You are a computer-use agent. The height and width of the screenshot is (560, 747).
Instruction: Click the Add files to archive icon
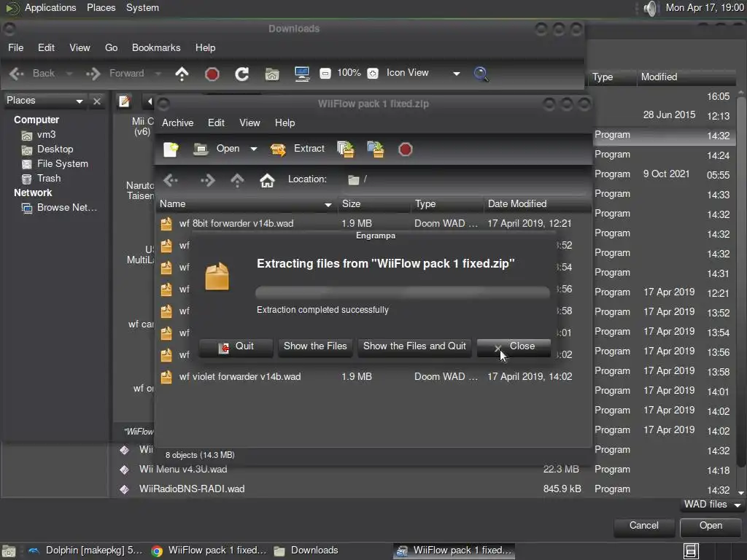click(x=346, y=149)
